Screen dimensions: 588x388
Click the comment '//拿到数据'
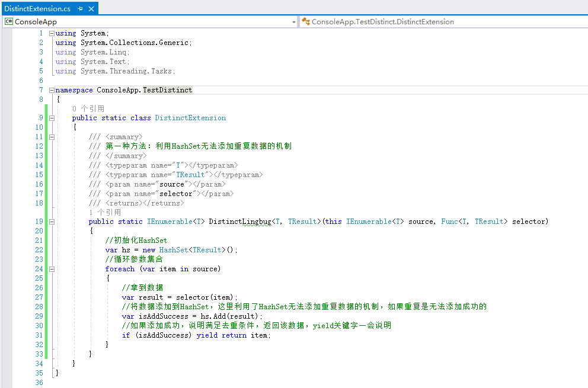142,288
